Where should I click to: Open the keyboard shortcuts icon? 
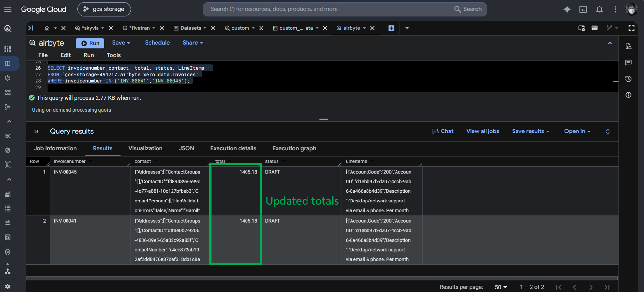click(594, 28)
